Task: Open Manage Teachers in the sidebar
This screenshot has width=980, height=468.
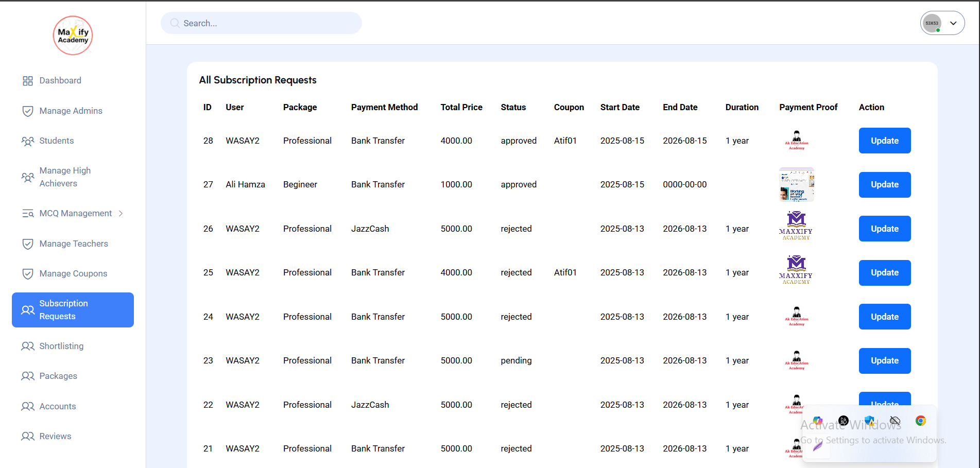Action: coord(74,244)
